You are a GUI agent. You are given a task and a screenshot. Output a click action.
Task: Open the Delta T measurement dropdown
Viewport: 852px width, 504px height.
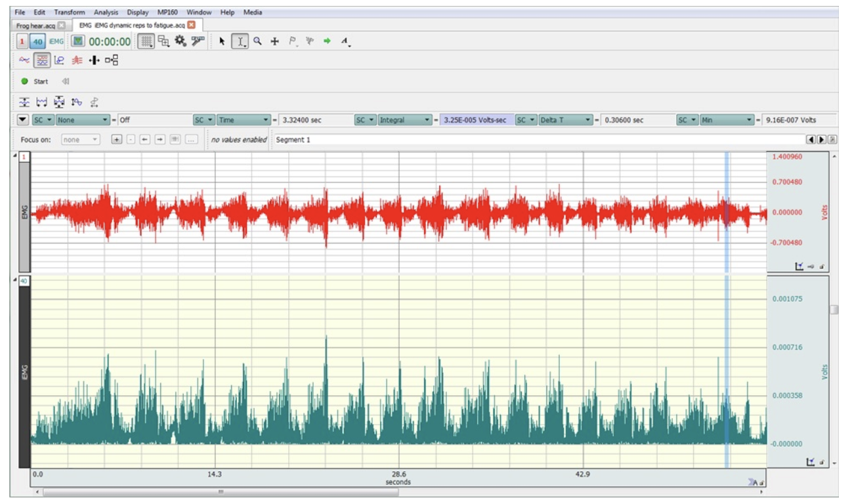tap(565, 120)
